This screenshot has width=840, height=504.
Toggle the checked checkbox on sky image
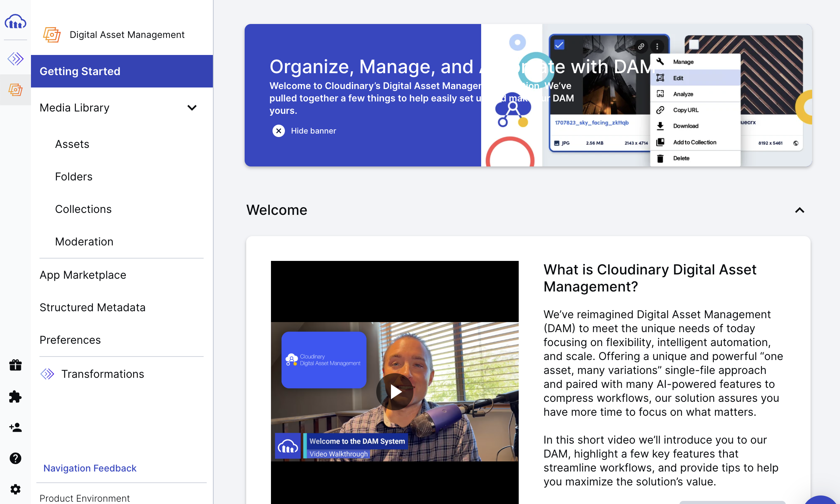click(559, 45)
